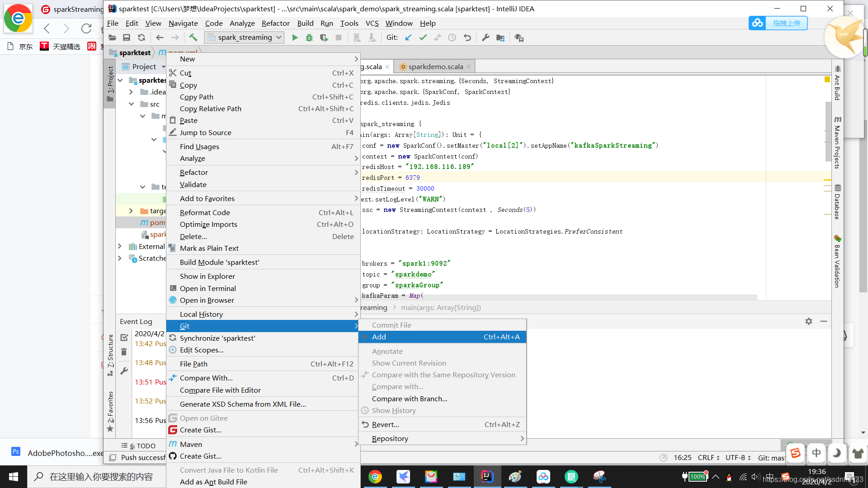The width and height of the screenshot is (868, 488).
Task: Expand Scratches node in project tree
Action: [x=120, y=258]
